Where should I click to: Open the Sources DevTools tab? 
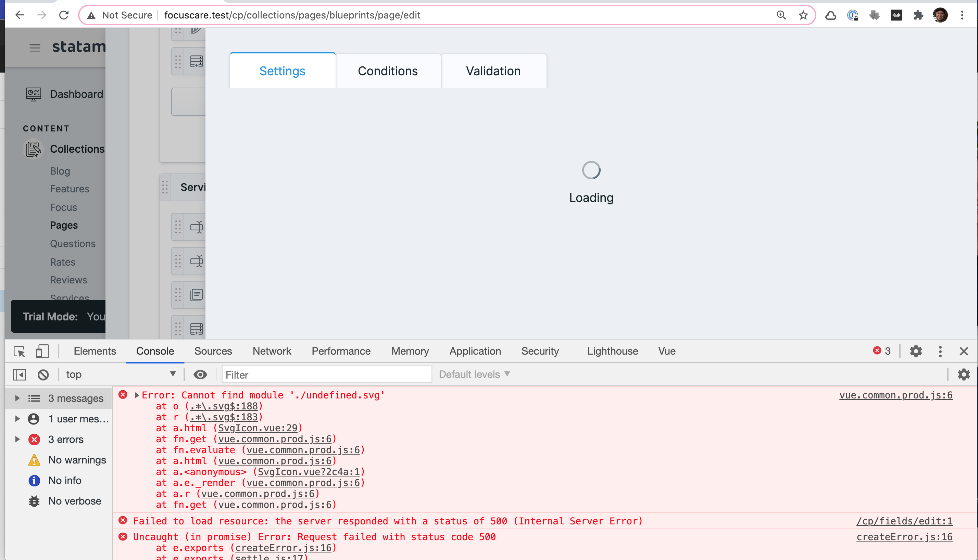coord(213,351)
